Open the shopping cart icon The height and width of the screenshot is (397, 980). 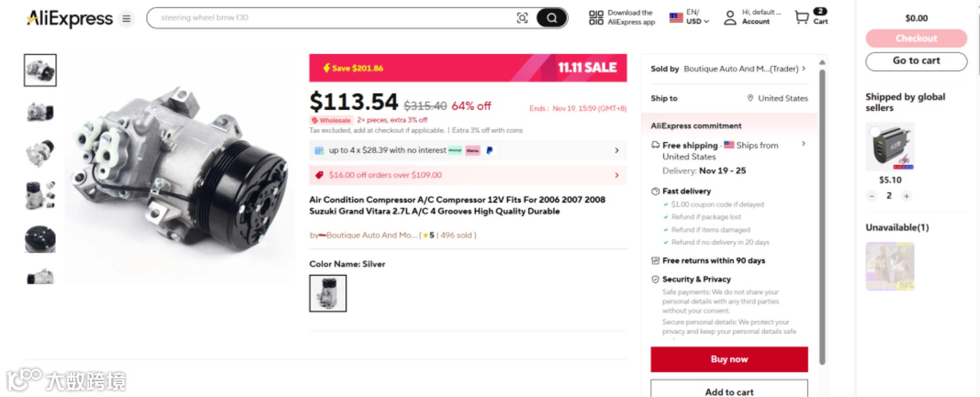click(x=802, y=17)
